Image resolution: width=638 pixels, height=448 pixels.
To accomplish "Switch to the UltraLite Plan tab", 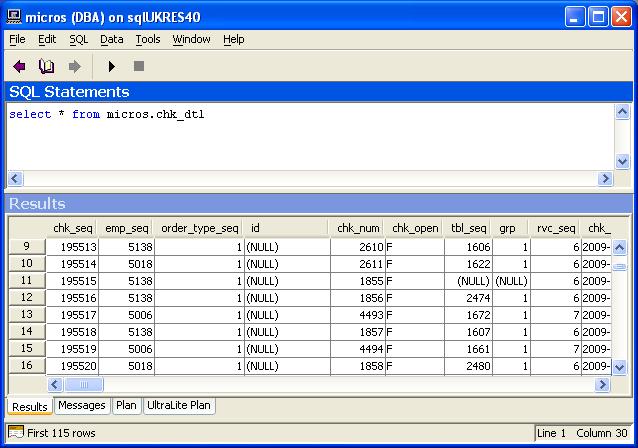I will click(179, 405).
